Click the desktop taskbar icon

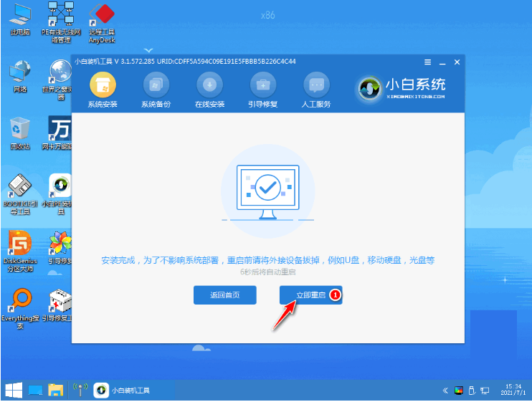click(x=35, y=391)
